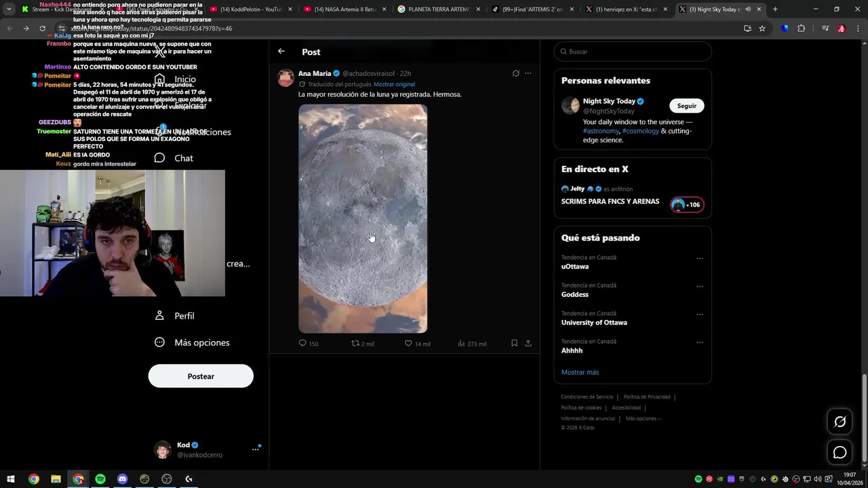Expand options for the uOttawa trend
The image size is (868, 488).
(699, 258)
